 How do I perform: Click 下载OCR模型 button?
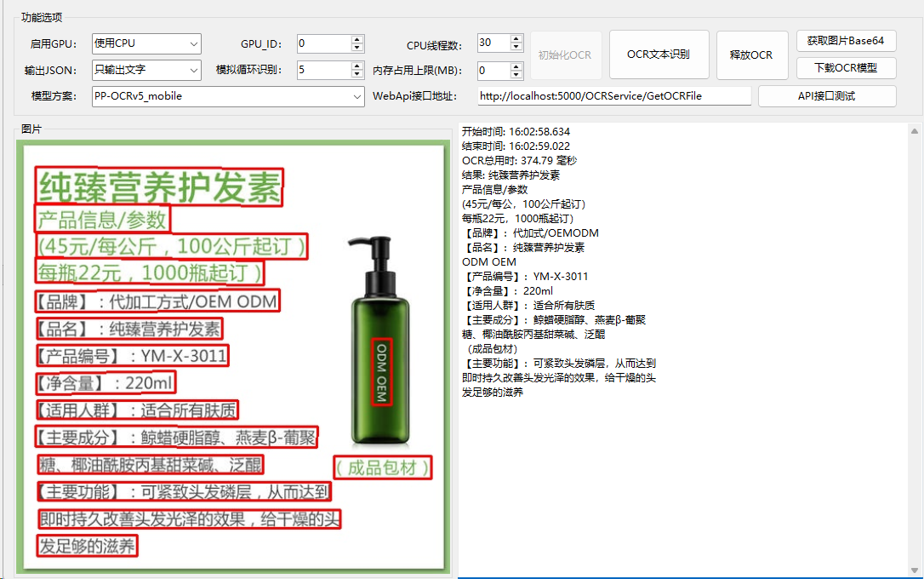pyautogui.click(x=846, y=68)
